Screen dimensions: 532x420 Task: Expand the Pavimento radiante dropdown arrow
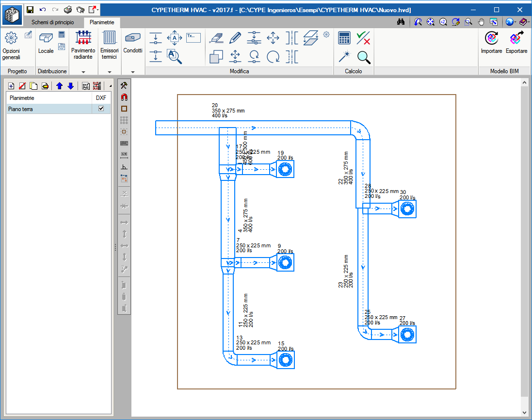click(x=83, y=72)
